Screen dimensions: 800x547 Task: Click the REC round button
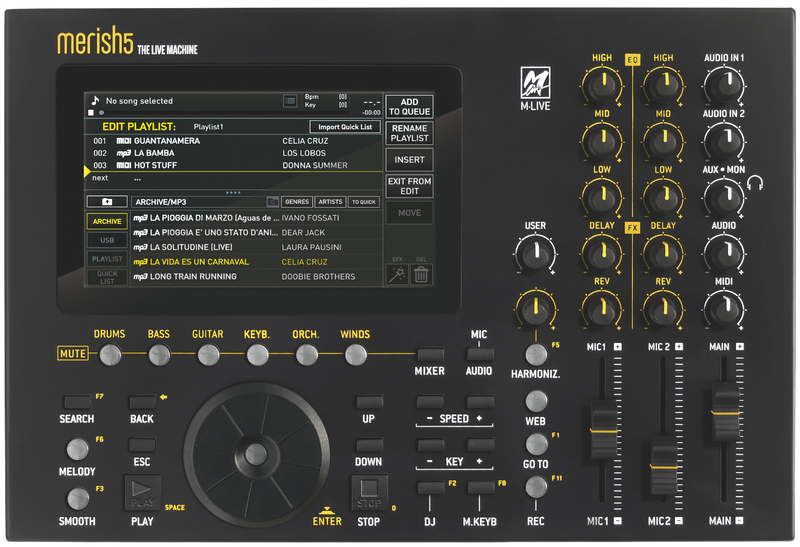(x=536, y=487)
